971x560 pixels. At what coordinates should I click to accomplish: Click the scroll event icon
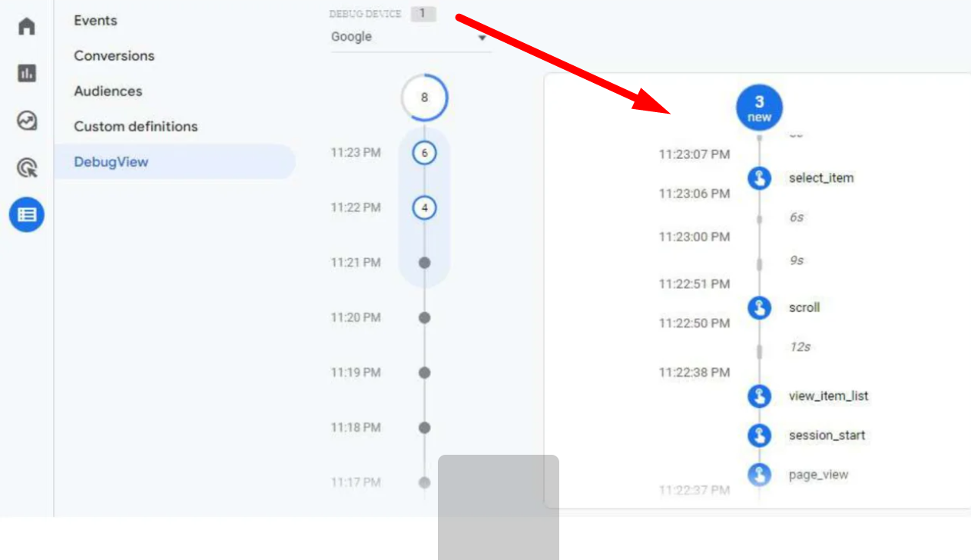759,308
